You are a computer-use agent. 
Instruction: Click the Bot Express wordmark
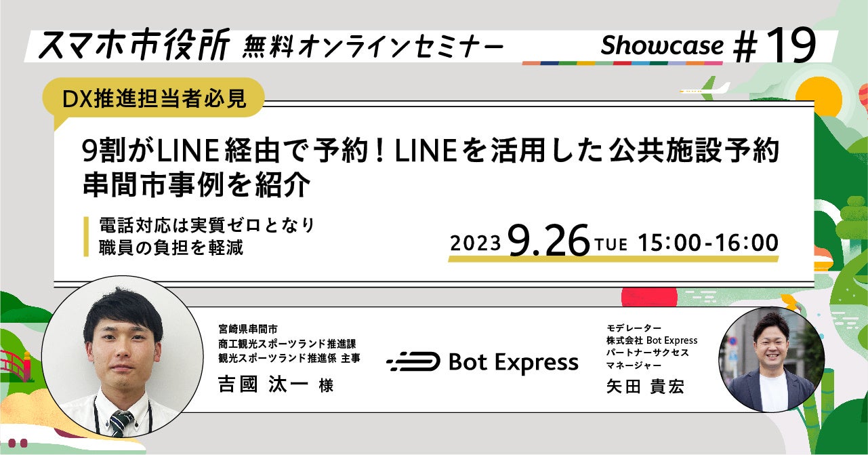514,363
